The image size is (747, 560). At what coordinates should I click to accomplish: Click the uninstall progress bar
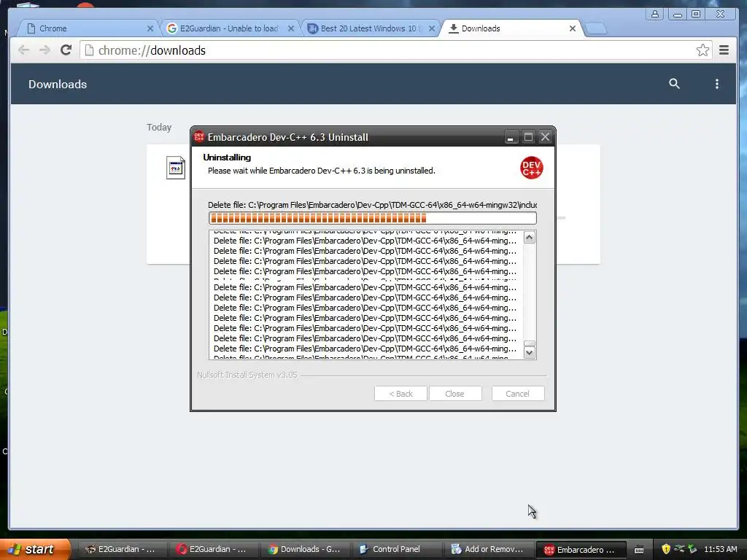click(373, 218)
